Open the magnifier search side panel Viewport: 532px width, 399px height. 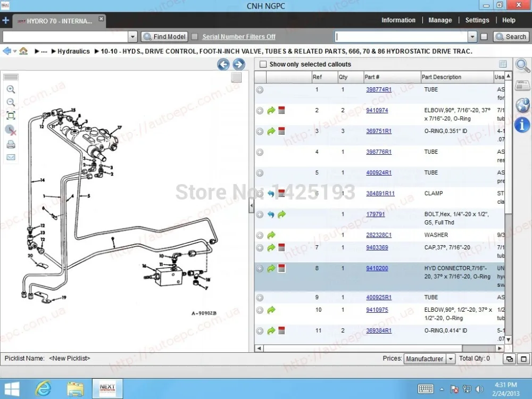522,65
